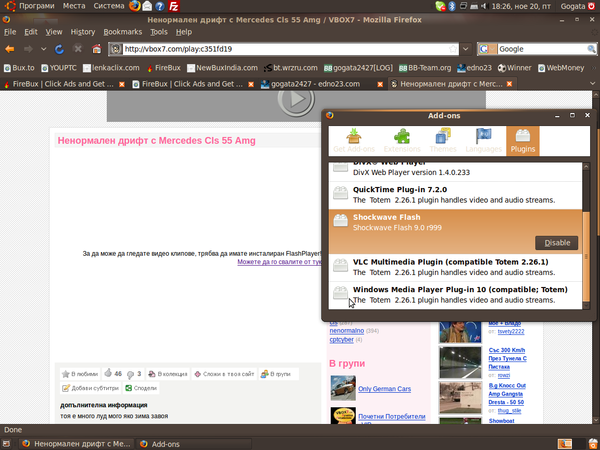Screen dimensions: 600x450
Task: Open the mail envelope launcher in top panel
Action: coord(147,6)
